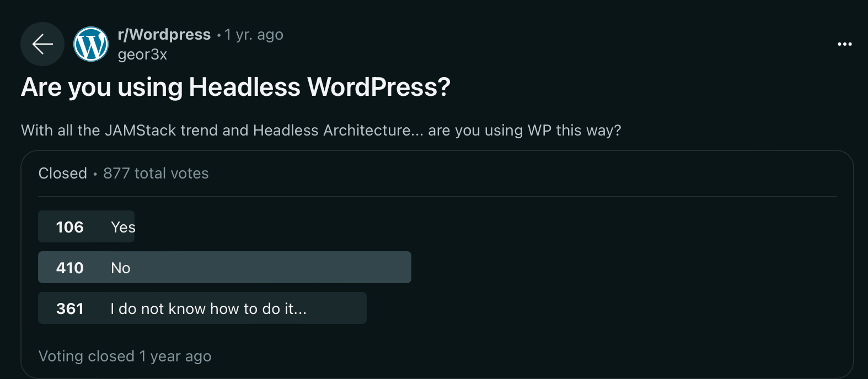The image size is (868, 379).
Task: Click the JAMStack post body text
Action: [x=320, y=131]
